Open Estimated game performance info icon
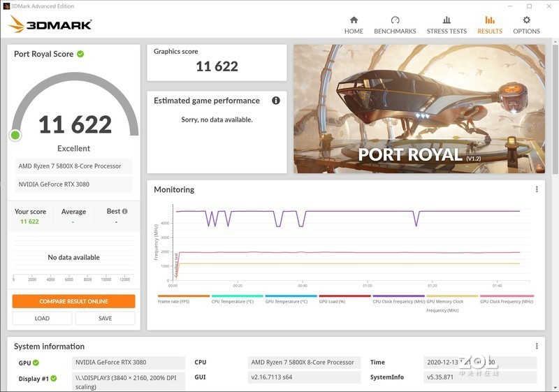The width and height of the screenshot is (559, 392). click(276, 101)
